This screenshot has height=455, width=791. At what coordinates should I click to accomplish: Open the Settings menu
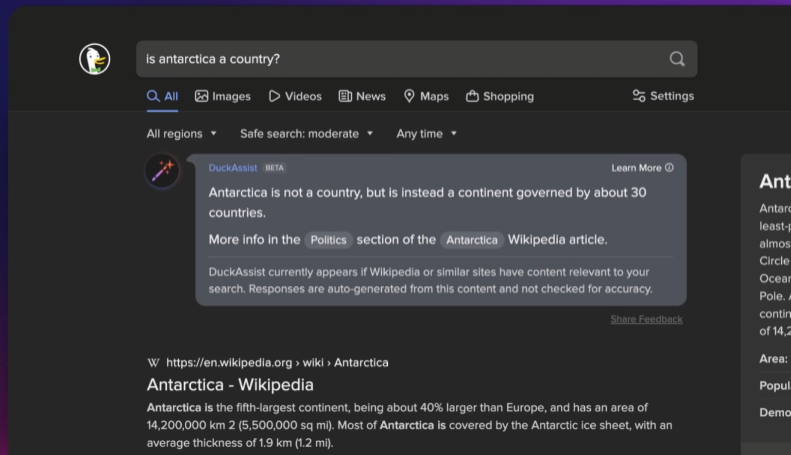[x=663, y=96]
